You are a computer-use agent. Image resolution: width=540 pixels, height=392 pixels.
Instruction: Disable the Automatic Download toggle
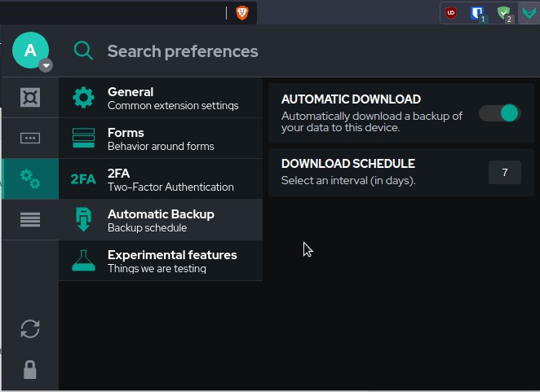click(x=499, y=113)
